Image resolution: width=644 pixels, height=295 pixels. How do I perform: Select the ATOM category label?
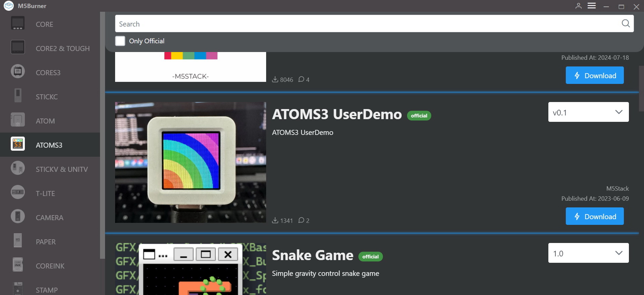coord(45,121)
